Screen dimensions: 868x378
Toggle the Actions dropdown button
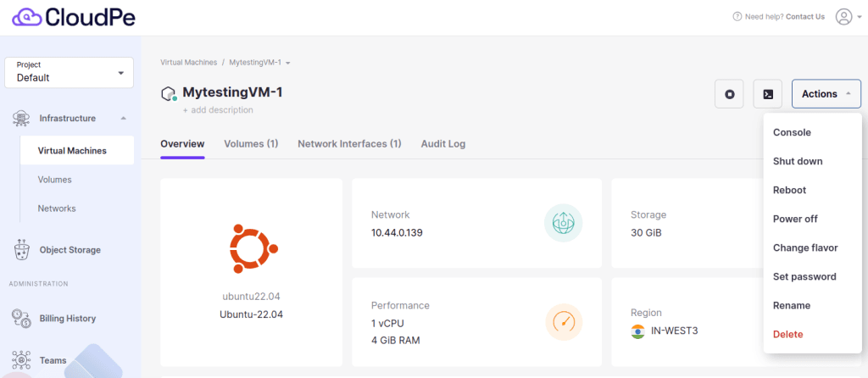coord(826,94)
